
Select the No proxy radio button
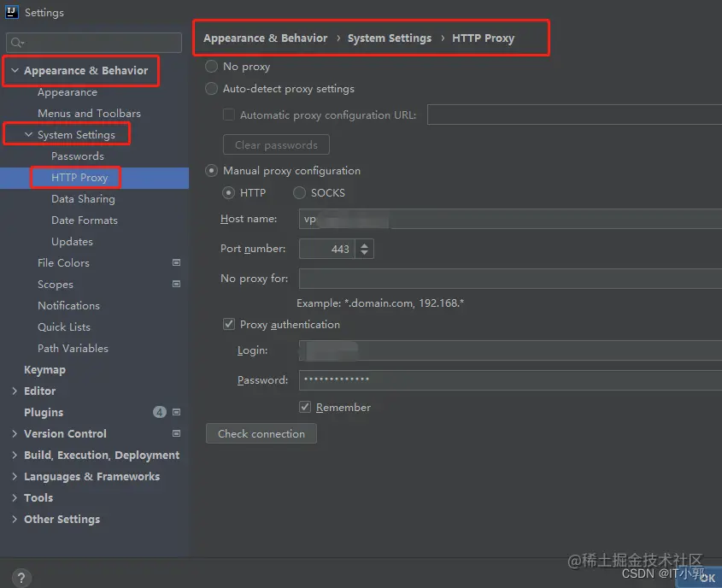coord(211,67)
